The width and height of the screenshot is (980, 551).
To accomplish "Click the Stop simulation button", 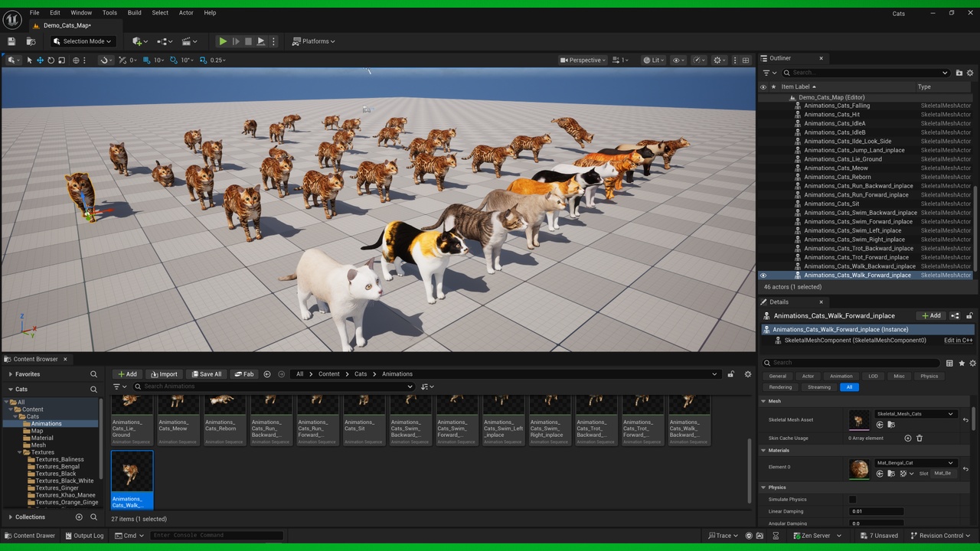I will coord(248,41).
